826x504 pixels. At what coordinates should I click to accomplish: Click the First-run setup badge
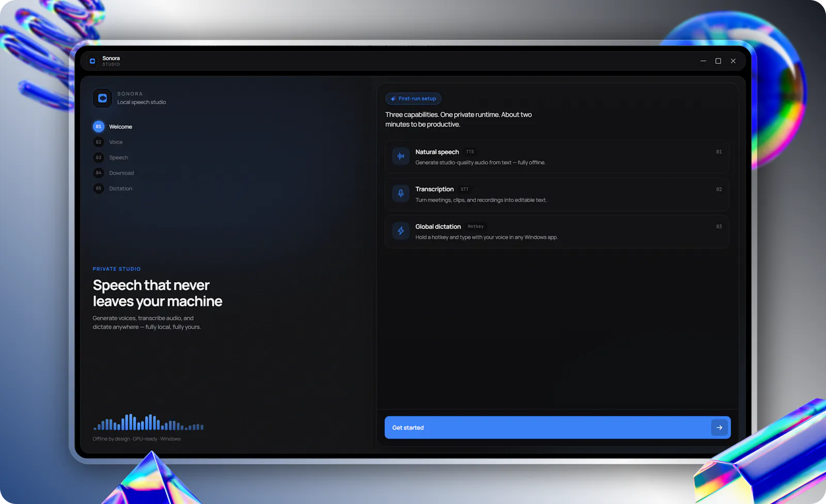pyautogui.click(x=413, y=99)
